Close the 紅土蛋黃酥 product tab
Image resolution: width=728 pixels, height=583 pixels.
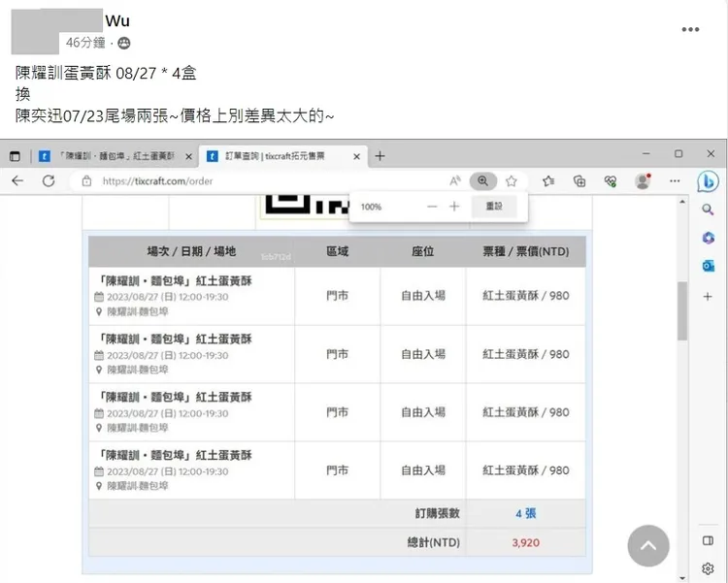pos(188,157)
